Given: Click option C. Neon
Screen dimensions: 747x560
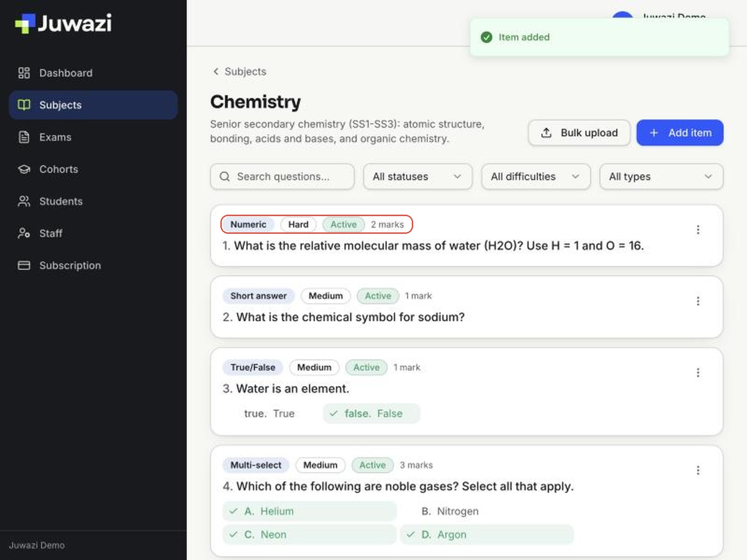Looking at the screenshot, I should click(310, 535).
